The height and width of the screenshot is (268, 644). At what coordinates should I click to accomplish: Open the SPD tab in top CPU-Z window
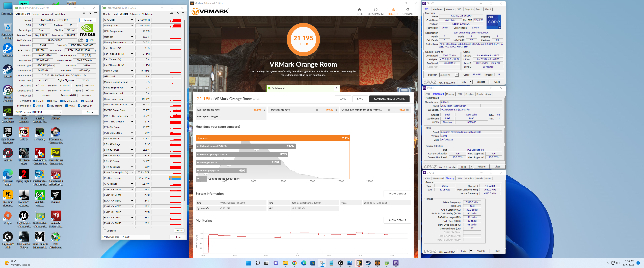459,9
